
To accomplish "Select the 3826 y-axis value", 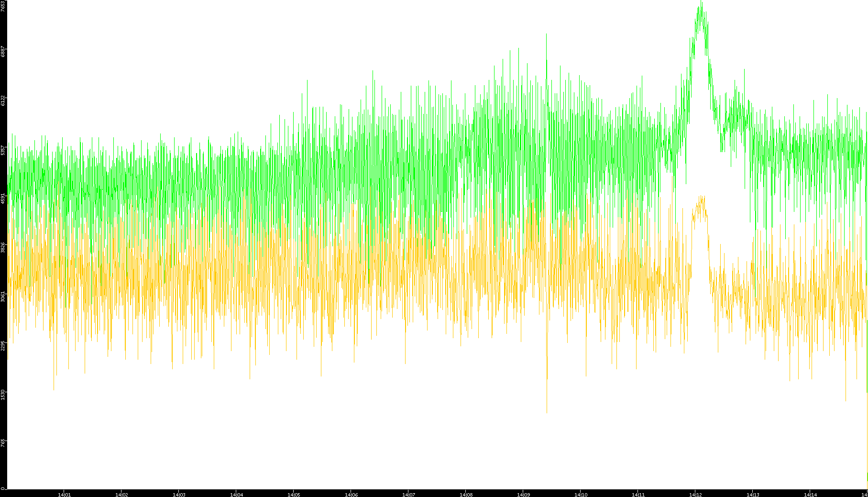I will pyautogui.click(x=3, y=247).
